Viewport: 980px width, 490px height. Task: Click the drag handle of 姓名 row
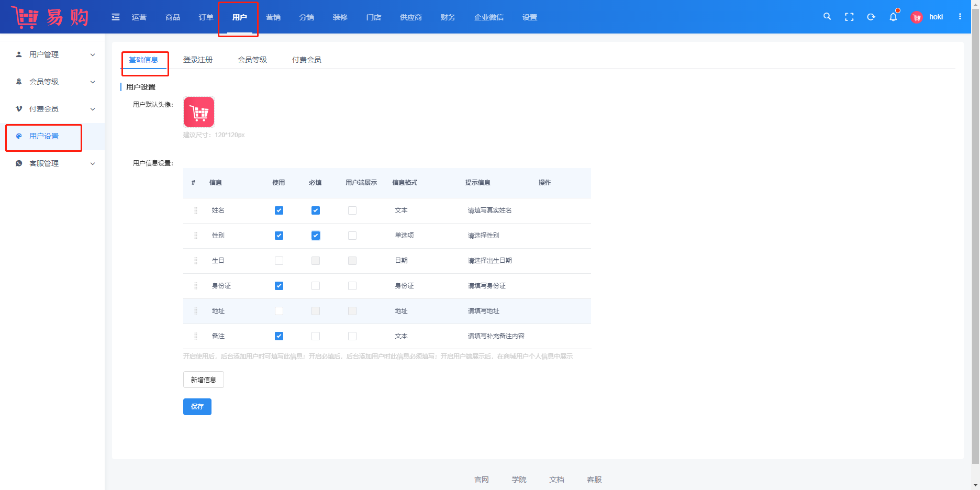click(196, 210)
